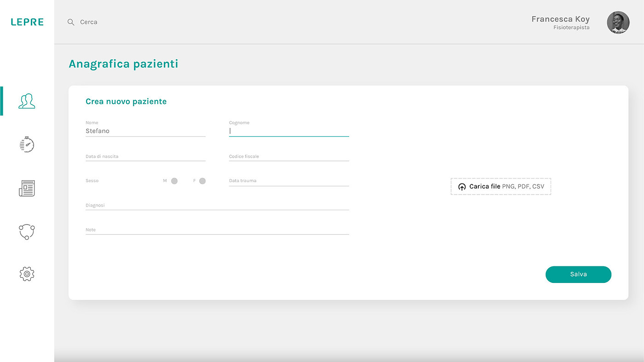
Task: Open the connected-nodes network sidebar icon
Action: coord(27,231)
